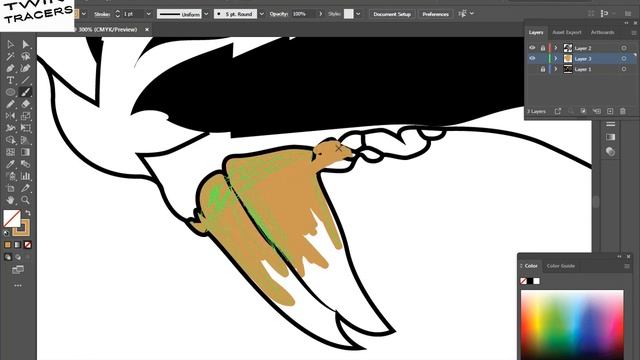Delete selection via Layers trash icon
Viewport: 640px width, 360px height.
pyautogui.click(x=623, y=111)
